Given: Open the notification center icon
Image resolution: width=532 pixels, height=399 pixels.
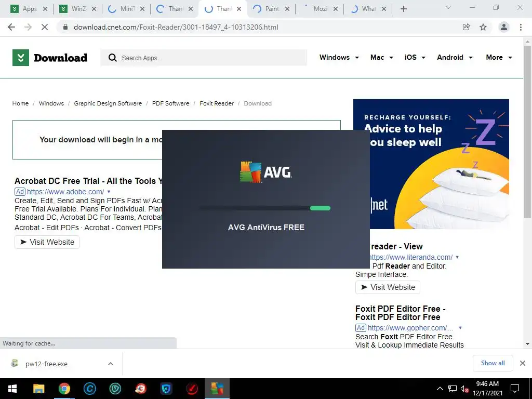Looking at the screenshot, I should (x=515, y=389).
